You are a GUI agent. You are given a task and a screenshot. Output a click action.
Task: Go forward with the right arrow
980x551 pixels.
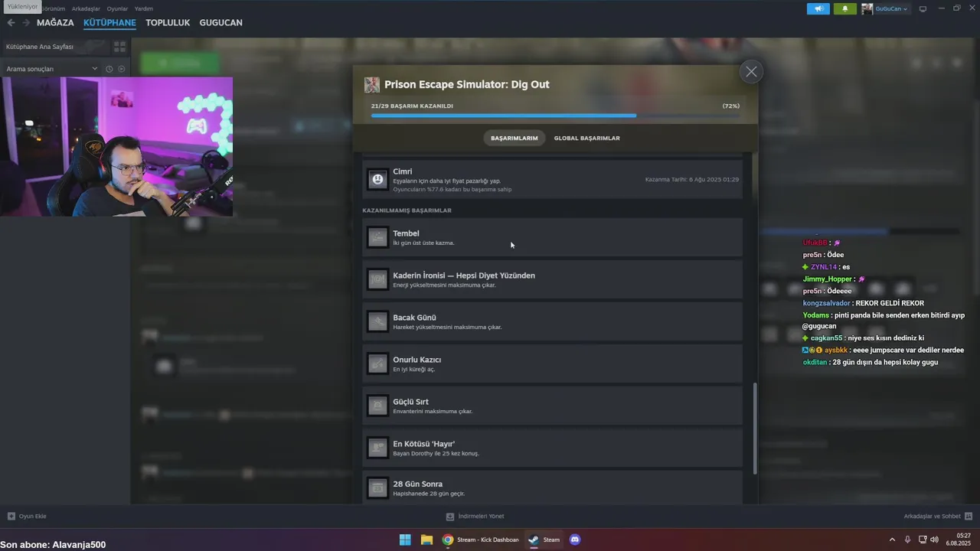[x=25, y=23]
